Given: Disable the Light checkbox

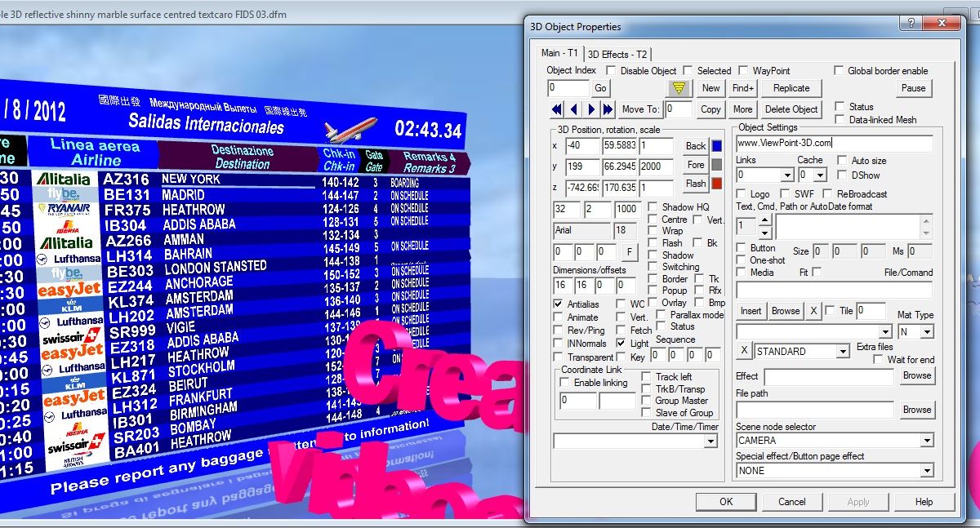Looking at the screenshot, I should coord(621,344).
